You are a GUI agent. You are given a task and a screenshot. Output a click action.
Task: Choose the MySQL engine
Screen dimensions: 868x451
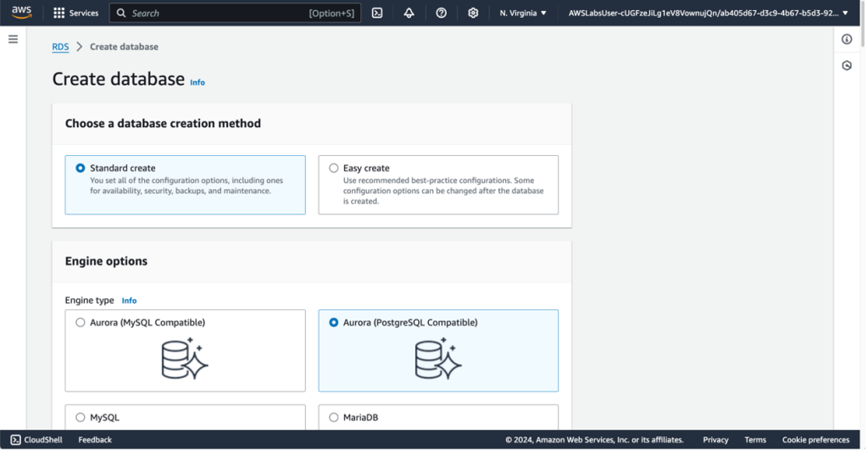tap(185, 417)
